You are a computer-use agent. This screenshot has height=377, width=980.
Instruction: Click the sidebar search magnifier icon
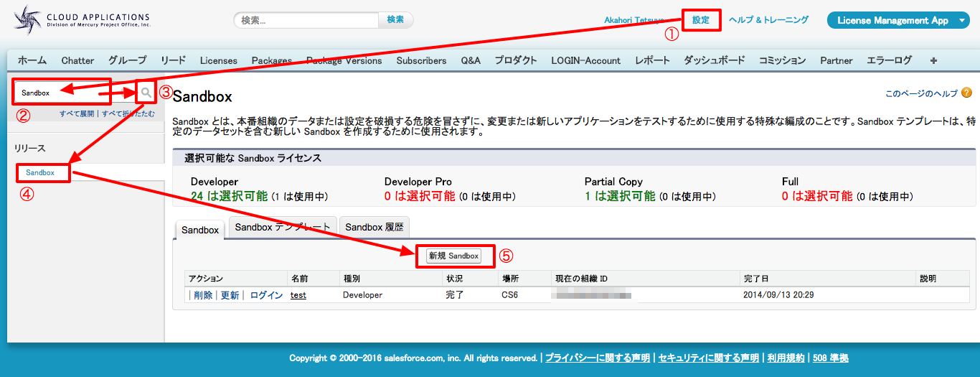tap(146, 93)
